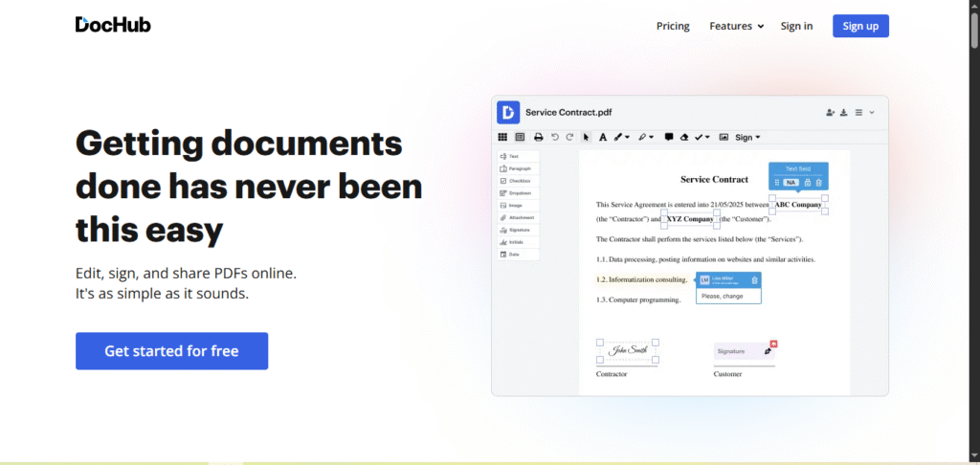Viewport: 980px width, 465px height.
Task: Open the Pricing page
Action: [673, 26]
